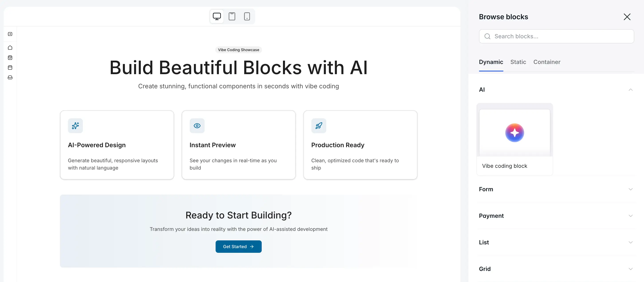644x282 pixels.
Task: Select the calendar-check sidebar icon
Action: [10, 57]
